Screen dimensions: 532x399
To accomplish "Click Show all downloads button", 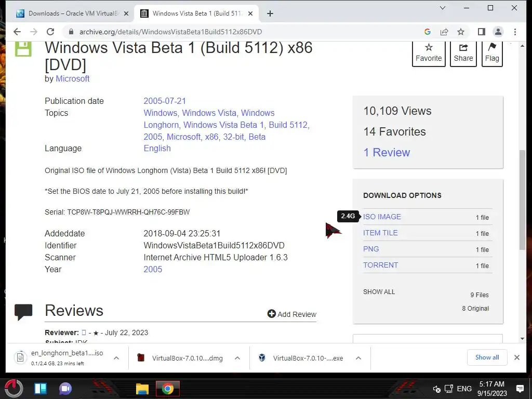I will (487, 357).
